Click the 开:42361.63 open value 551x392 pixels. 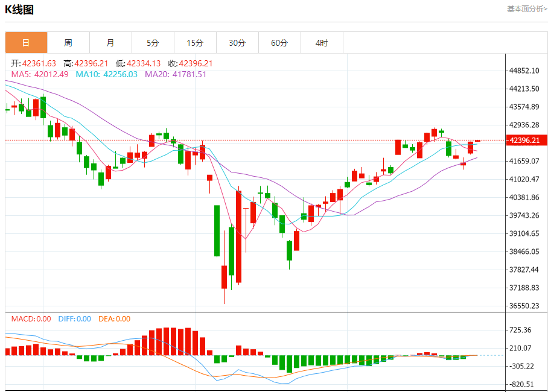[x=33, y=63]
